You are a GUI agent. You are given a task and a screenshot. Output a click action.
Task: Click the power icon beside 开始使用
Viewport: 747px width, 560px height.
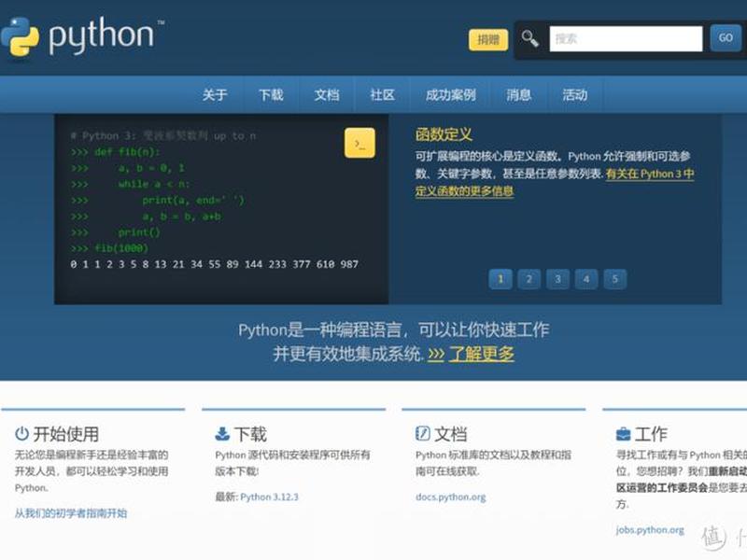click(x=21, y=434)
